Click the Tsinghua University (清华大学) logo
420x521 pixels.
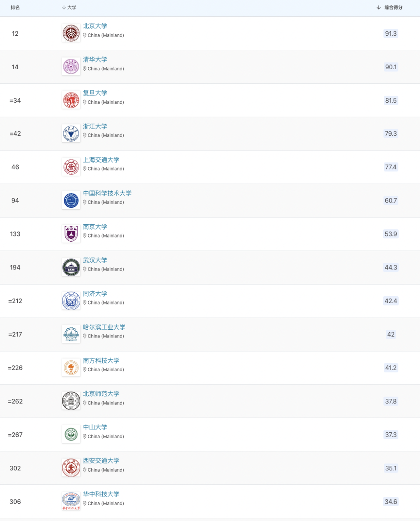(x=71, y=67)
